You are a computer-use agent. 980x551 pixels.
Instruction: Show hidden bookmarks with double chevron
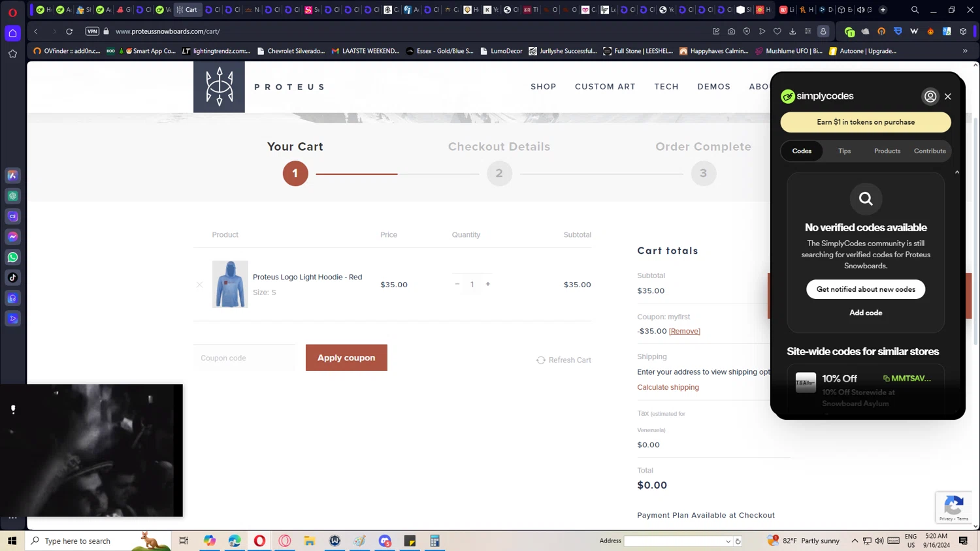(x=965, y=51)
